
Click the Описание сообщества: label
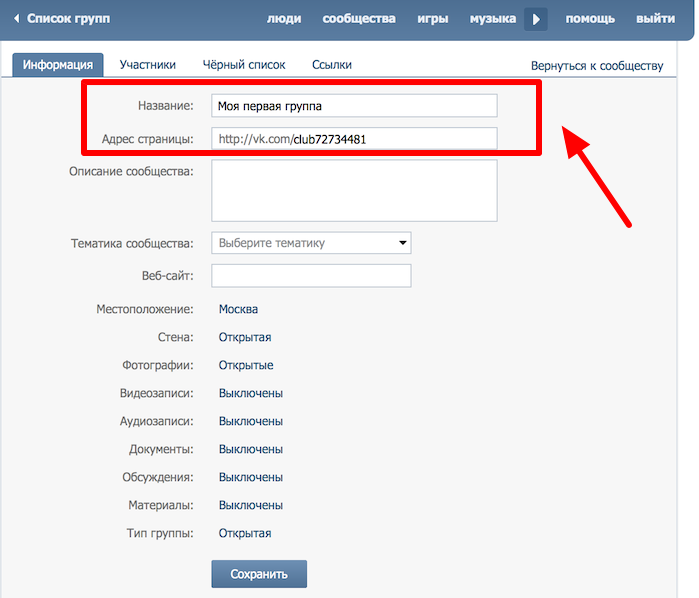click(131, 172)
